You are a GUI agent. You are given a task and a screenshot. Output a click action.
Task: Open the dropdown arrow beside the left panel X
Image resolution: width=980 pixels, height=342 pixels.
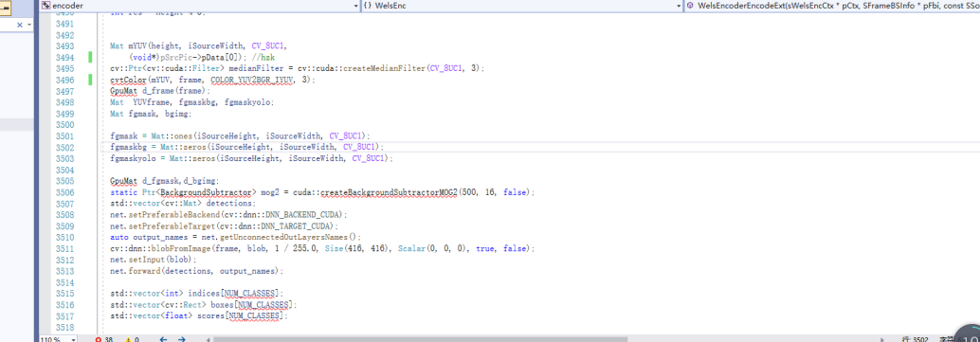(x=29, y=25)
